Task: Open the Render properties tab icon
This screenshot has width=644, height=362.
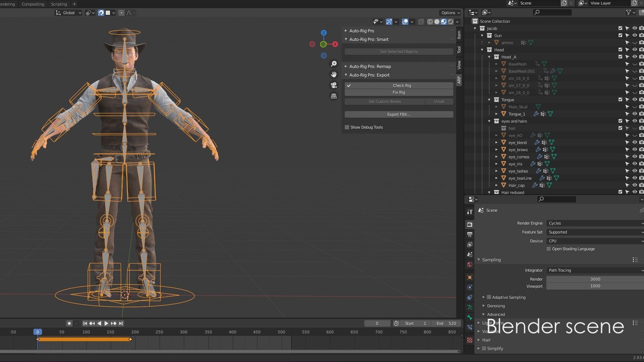Action: coord(470,224)
